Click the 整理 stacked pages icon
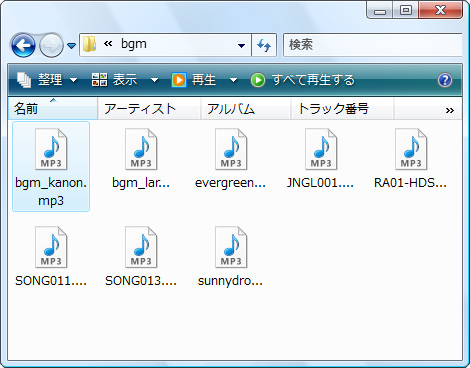 (24, 80)
